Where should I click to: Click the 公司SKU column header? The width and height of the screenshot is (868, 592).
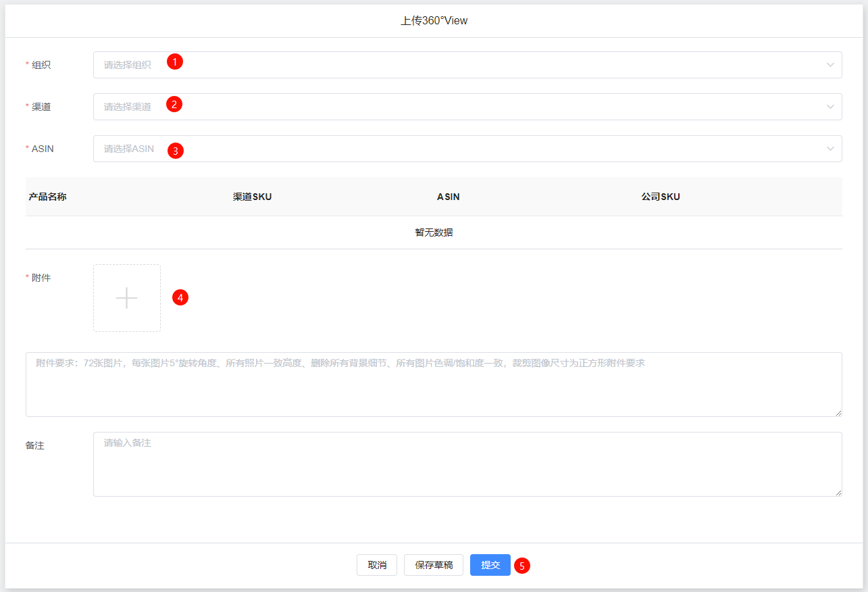(661, 197)
